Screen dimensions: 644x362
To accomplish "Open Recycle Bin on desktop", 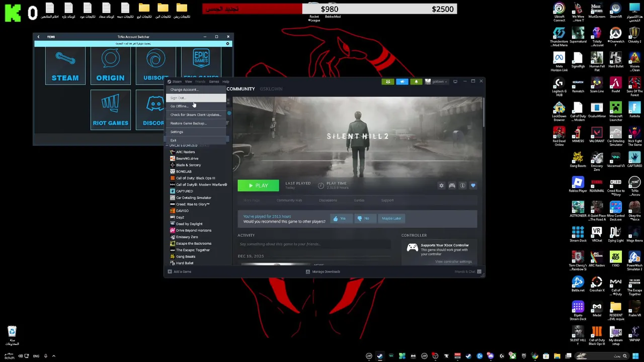I will (x=12, y=336).
